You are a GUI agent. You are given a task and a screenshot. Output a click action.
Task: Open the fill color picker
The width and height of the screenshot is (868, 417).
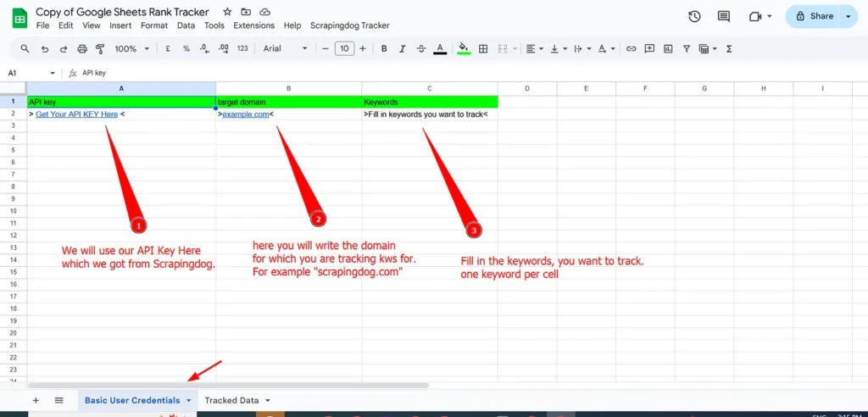tap(464, 48)
